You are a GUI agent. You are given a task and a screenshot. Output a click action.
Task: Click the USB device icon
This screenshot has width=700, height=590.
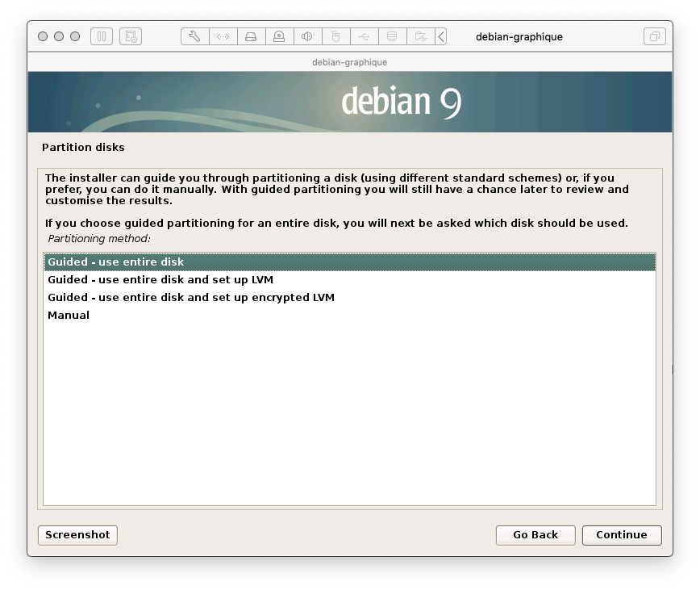[365, 36]
